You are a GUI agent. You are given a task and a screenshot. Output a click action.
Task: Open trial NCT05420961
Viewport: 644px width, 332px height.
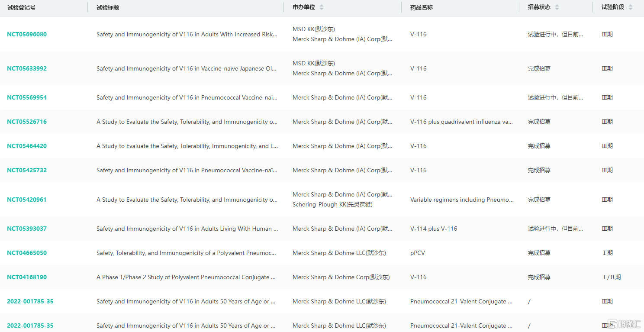(27, 200)
